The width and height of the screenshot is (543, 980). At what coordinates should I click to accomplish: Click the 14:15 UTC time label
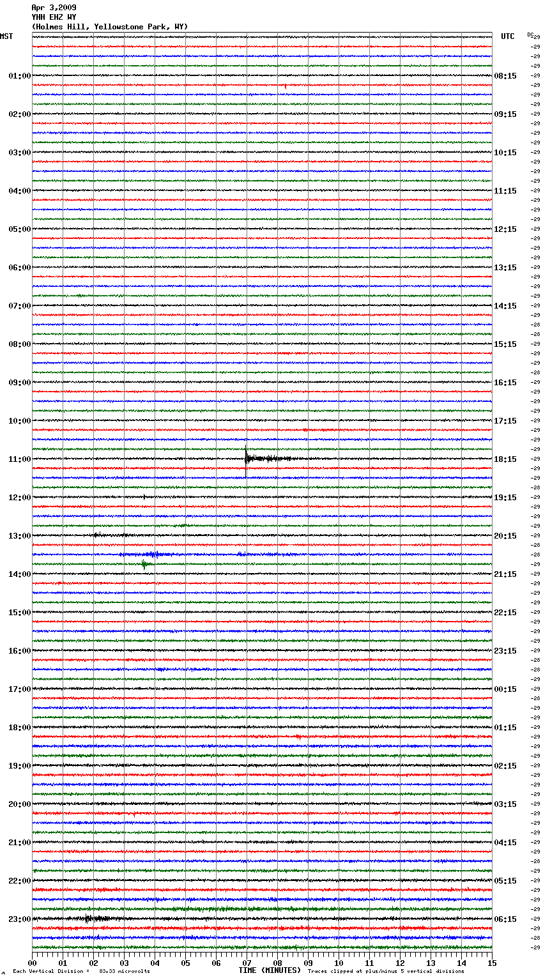[x=505, y=306]
